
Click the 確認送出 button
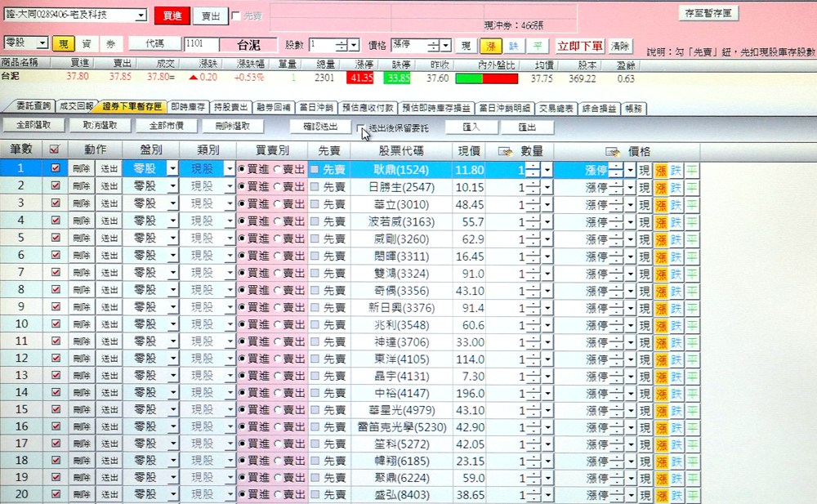320,126
